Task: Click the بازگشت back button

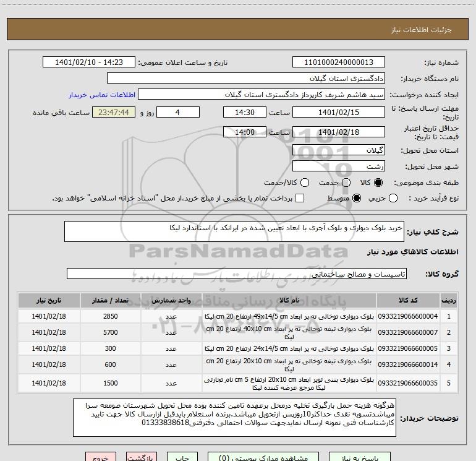Action: (142, 457)
